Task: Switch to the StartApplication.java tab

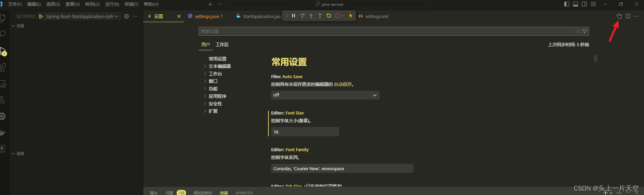Action: [x=262, y=16]
